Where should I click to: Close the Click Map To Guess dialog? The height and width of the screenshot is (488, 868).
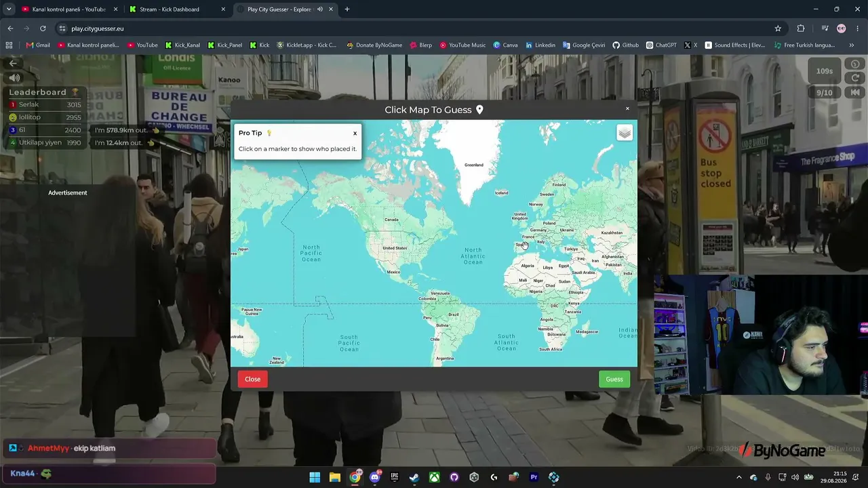point(627,108)
